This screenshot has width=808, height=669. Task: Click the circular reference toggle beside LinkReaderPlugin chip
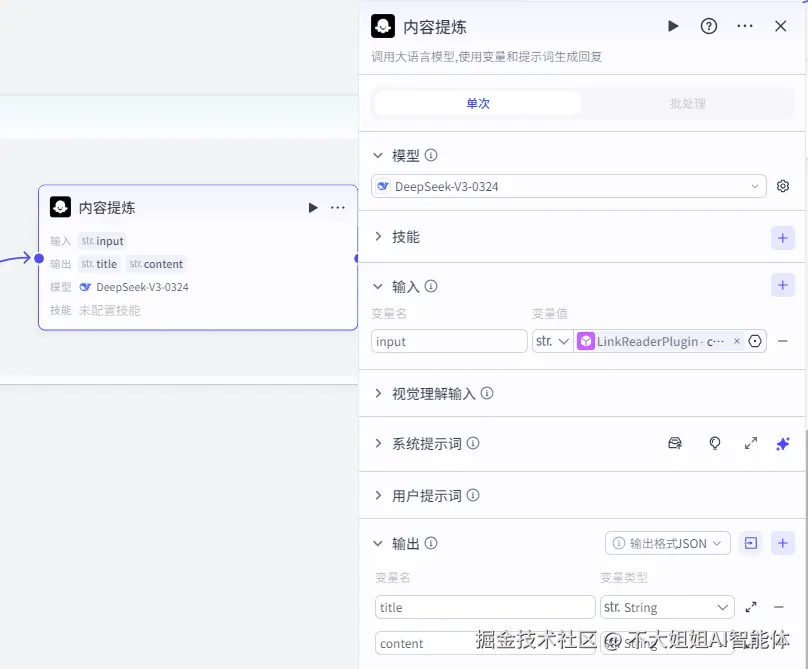pyautogui.click(x=757, y=341)
